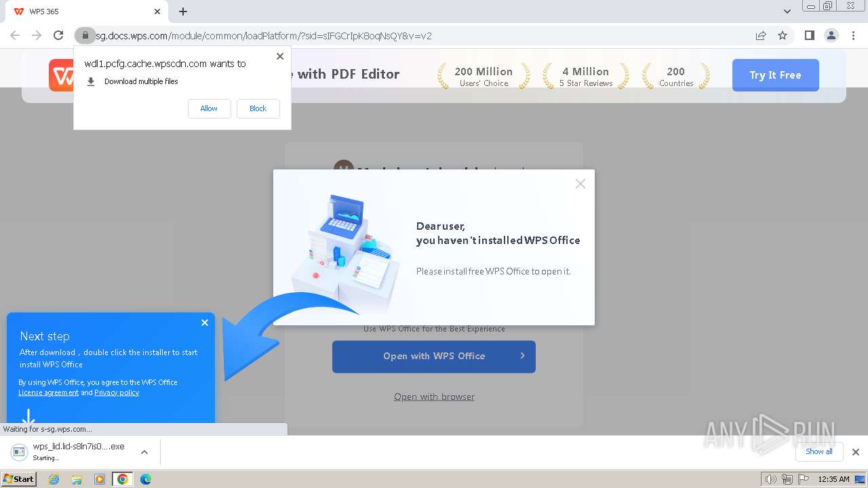Go back to previous page

(15, 35)
